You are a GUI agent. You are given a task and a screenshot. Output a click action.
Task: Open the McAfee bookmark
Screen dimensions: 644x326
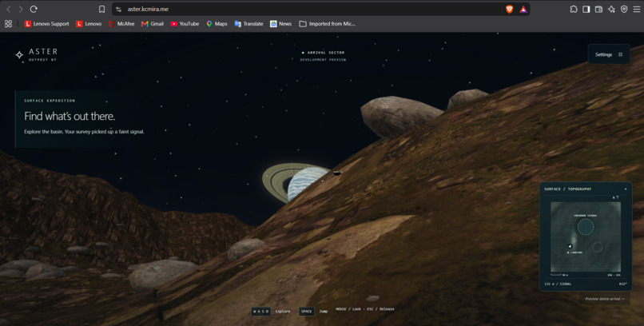click(x=121, y=24)
